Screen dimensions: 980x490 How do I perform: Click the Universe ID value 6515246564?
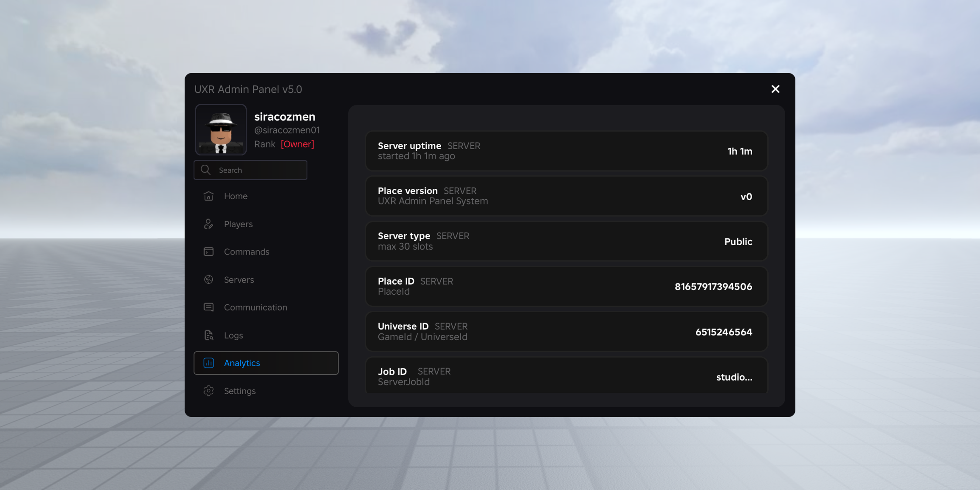(724, 332)
